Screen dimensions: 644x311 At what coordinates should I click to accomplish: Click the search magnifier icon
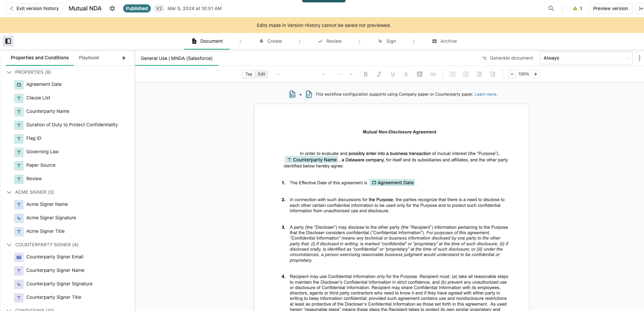click(551, 8)
